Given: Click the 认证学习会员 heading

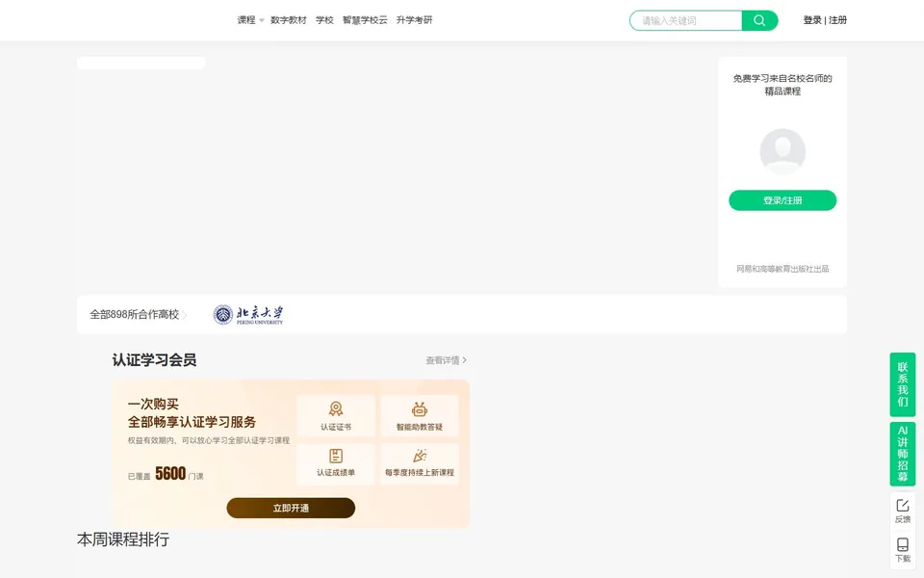Looking at the screenshot, I should [154, 359].
